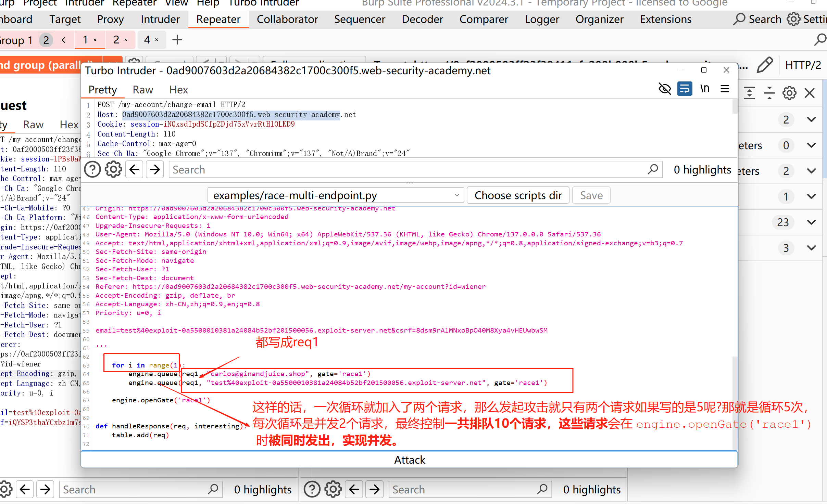Toggle hide non-printable characters eye icon

665,89
